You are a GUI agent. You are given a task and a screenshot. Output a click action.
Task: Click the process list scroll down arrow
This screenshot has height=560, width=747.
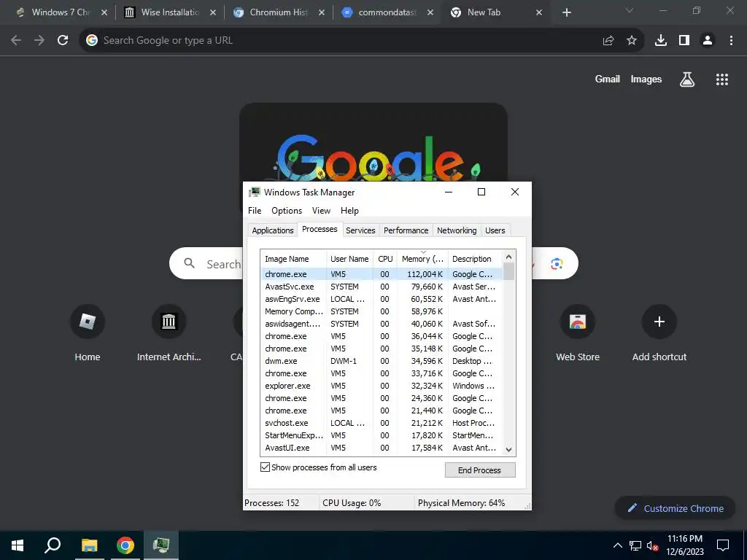[x=508, y=449]
